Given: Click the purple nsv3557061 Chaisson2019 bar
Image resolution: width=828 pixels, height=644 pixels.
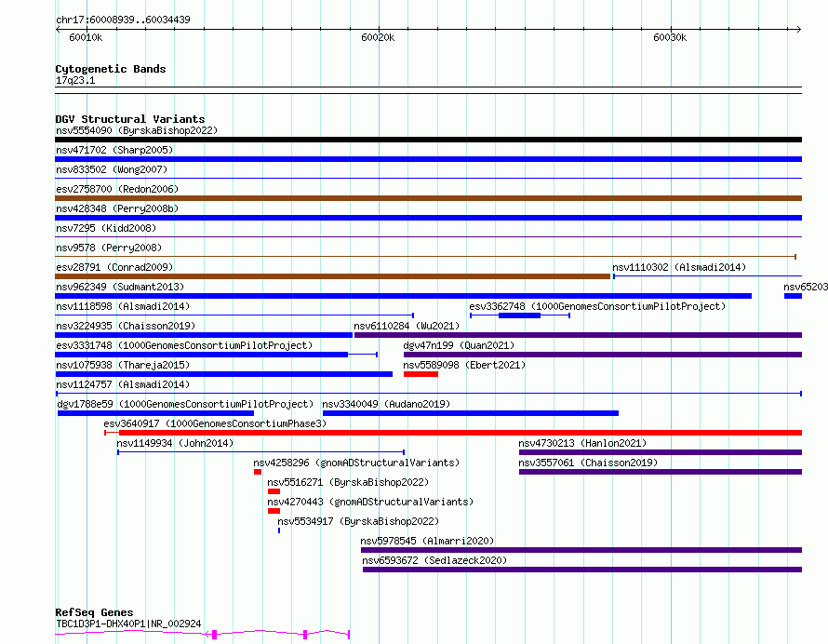Looking at the screenshot, I should tap(661, 472).
